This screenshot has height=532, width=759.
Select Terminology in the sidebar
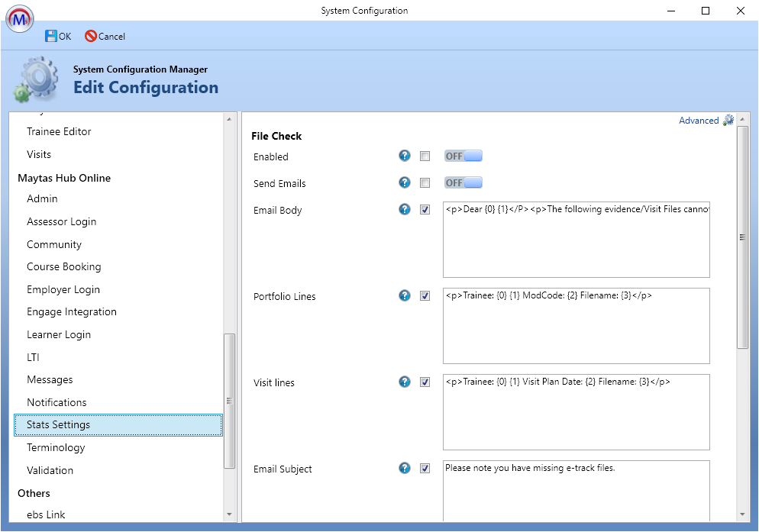[x=56, y=447]
